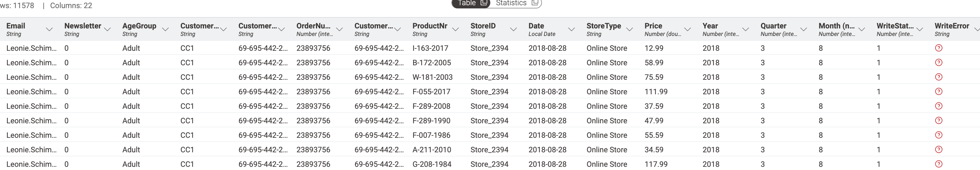Open the Newsletter column dropdown arrow
Image resolution: width=980 pixels, height=170 pixels.
[x=107, y=29]
